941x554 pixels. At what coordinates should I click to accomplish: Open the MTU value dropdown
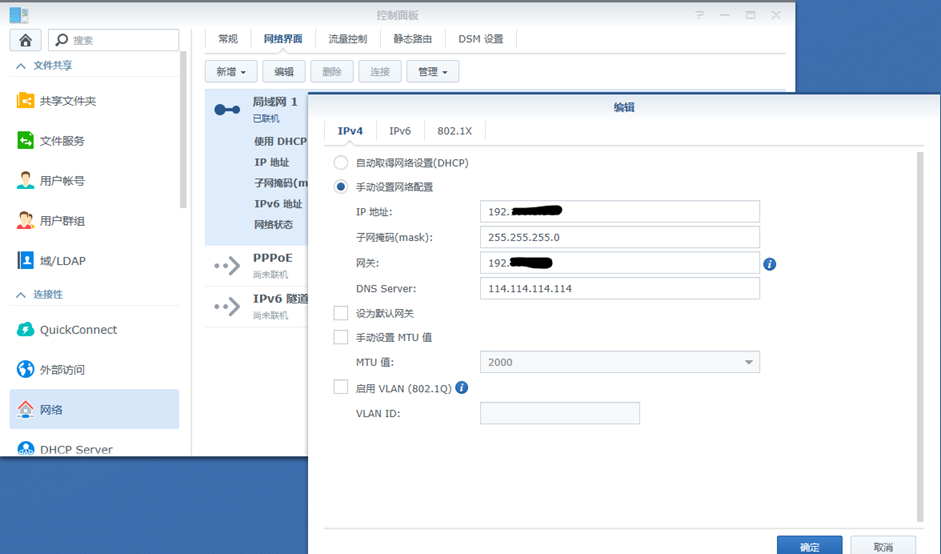(619, 362)
